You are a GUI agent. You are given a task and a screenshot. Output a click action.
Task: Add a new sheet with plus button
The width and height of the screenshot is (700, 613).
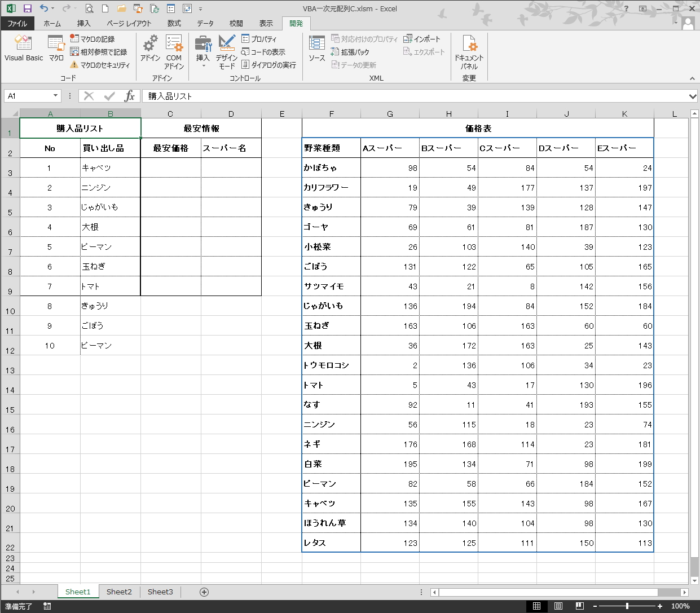tap(204, 592)
